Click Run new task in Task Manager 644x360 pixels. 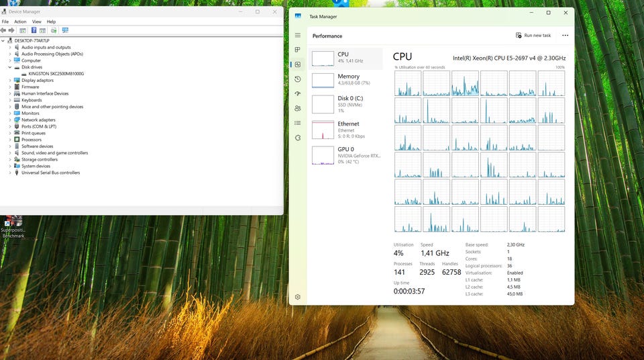pyautogui.click(x=533, y=36)
